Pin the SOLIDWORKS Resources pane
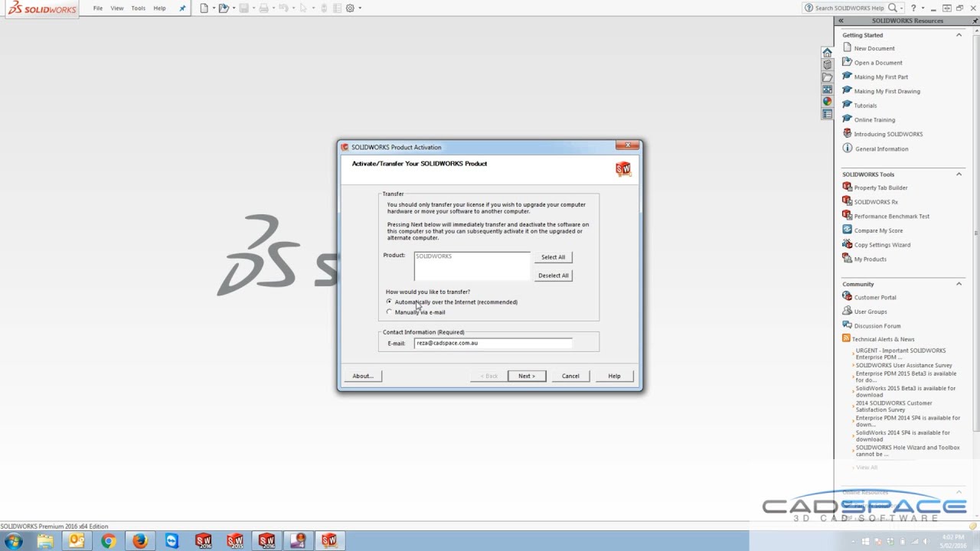980x551 pixels. point(975,21)
